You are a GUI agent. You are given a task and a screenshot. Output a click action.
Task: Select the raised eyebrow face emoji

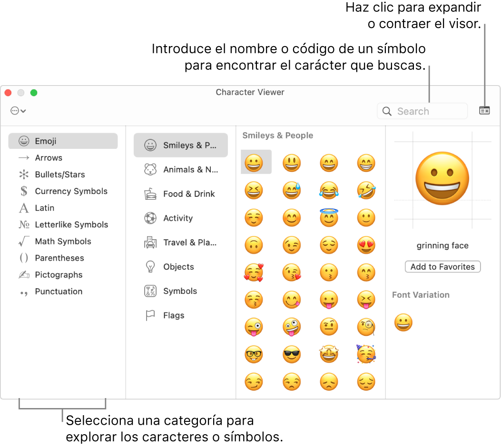pyautogui.click(x=329, y=327)
